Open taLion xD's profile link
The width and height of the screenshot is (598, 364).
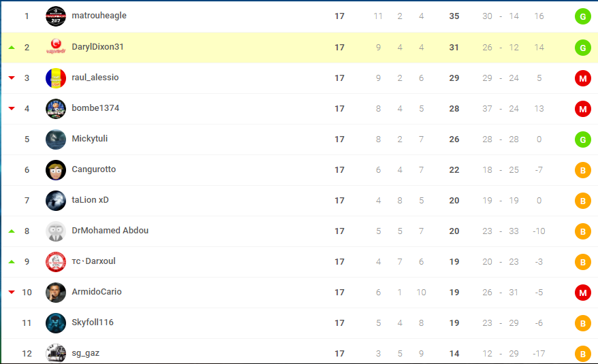coord(90,200)
